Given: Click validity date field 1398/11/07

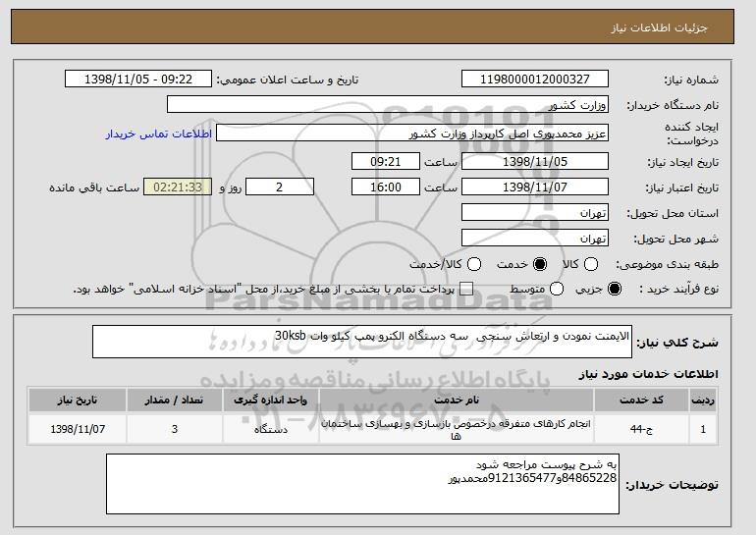Looking at the screenshot, I should [x=535, y=187].
